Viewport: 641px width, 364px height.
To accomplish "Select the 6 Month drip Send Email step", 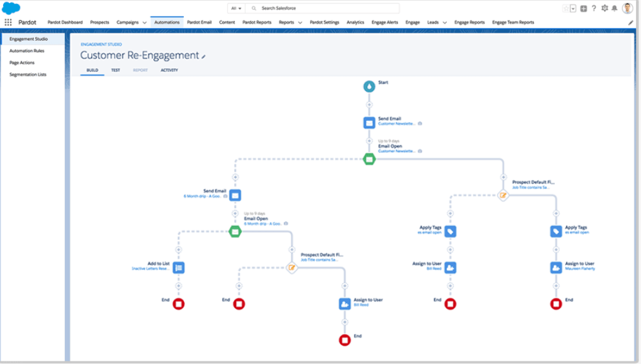I will [x=235, y=195].
